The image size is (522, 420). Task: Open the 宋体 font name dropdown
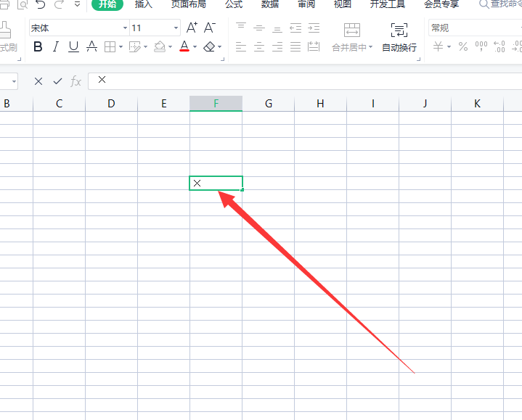tap(125, 28)
